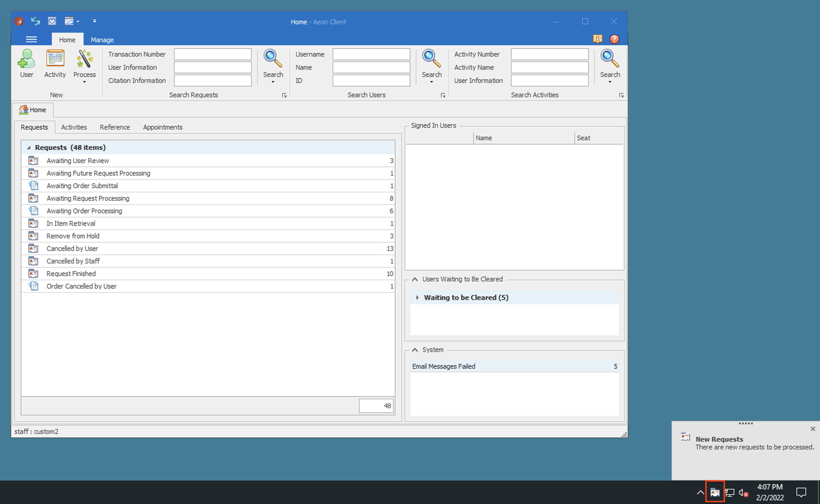
Task: Open the Appointments tab
Action: pyautogui.click(x=163, y=127)
